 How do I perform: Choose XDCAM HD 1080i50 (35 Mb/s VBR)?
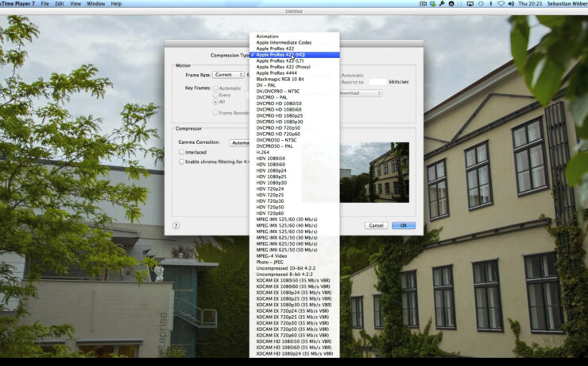tap(294, 341)
